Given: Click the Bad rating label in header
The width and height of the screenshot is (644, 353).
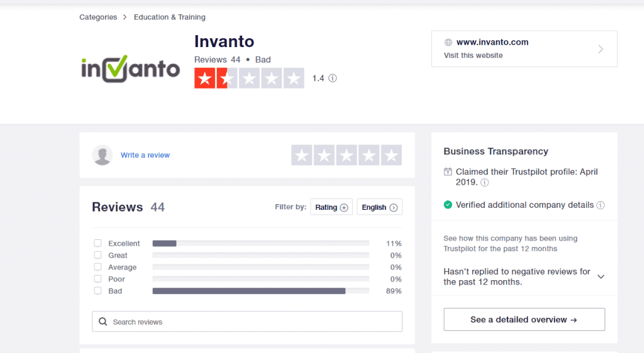Looking at the screenshot, I should click(263, 60).
